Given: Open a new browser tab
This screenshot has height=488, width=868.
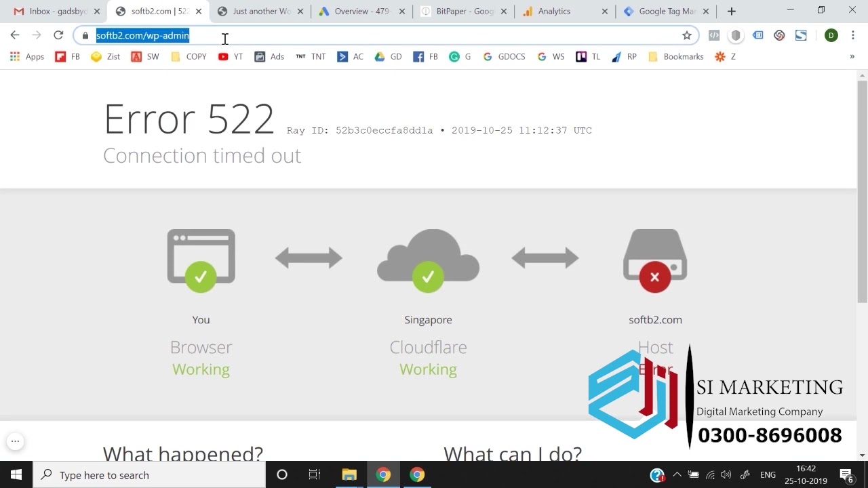Looking at the screenshot, I should click(x=731, y=12).
